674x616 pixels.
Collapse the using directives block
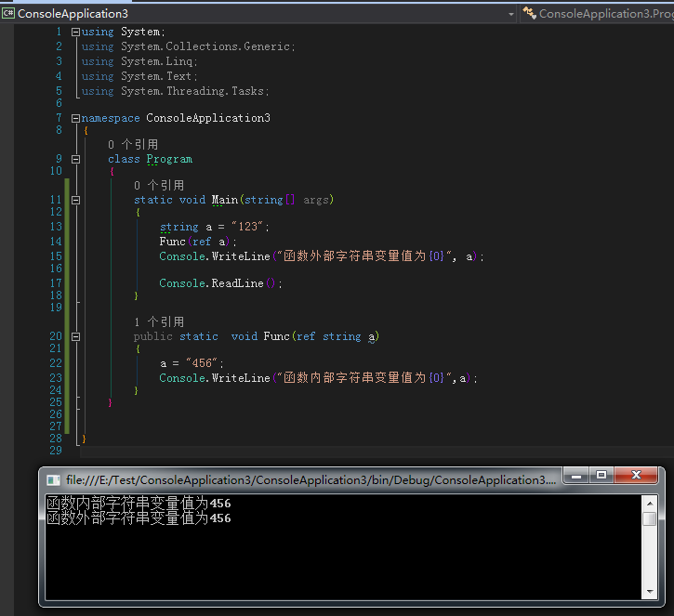(x=75, y=32)
